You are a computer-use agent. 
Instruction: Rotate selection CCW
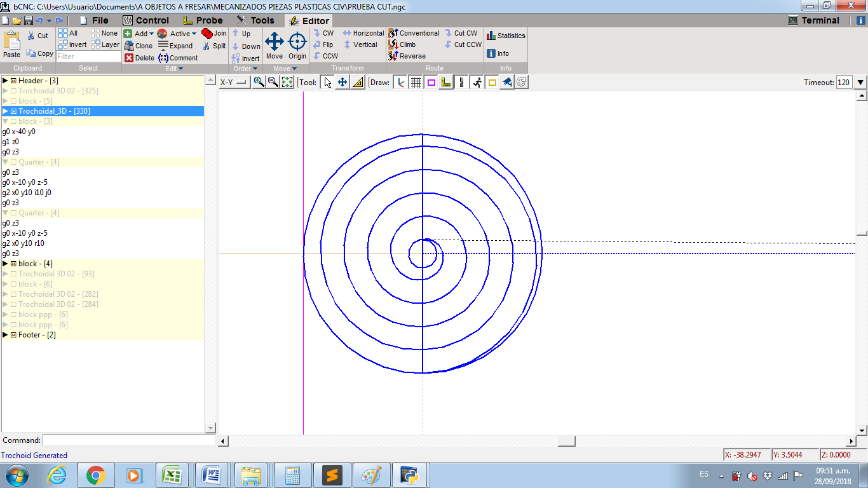click(325, 56)
